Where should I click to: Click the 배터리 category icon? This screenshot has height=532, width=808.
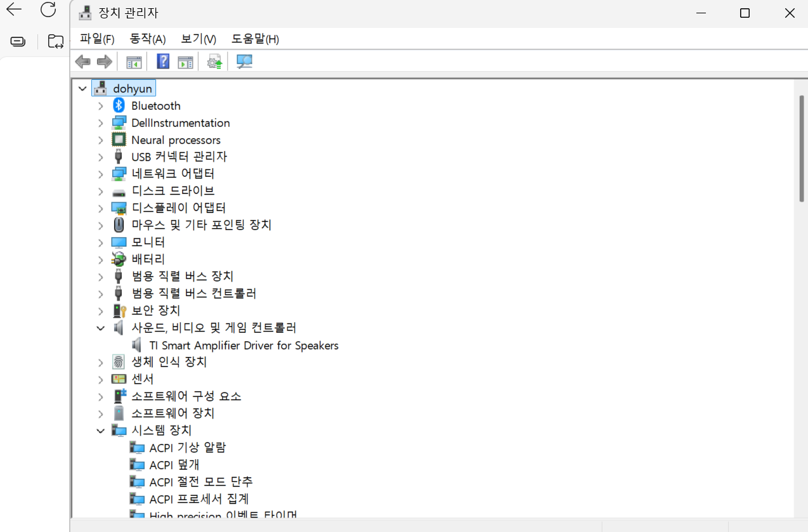coord(119,259)
